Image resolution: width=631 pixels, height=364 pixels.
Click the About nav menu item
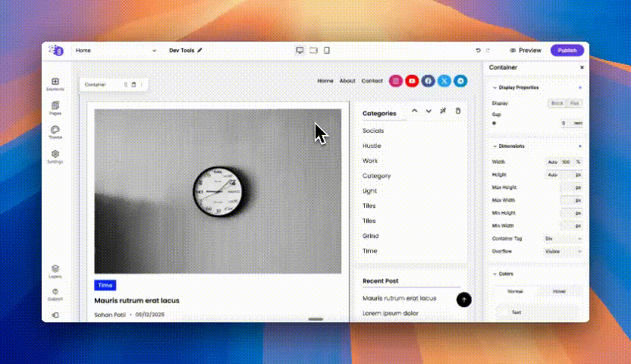[x=347, y=81]
